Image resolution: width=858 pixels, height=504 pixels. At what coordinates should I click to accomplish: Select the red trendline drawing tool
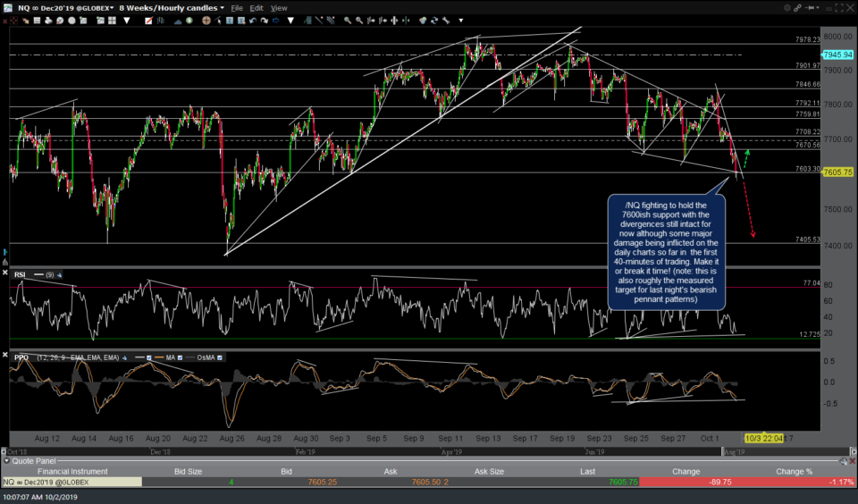point(148,21)
